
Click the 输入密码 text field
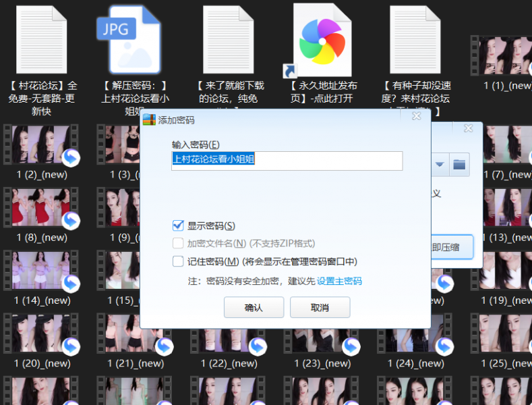(x=287, y=161)
